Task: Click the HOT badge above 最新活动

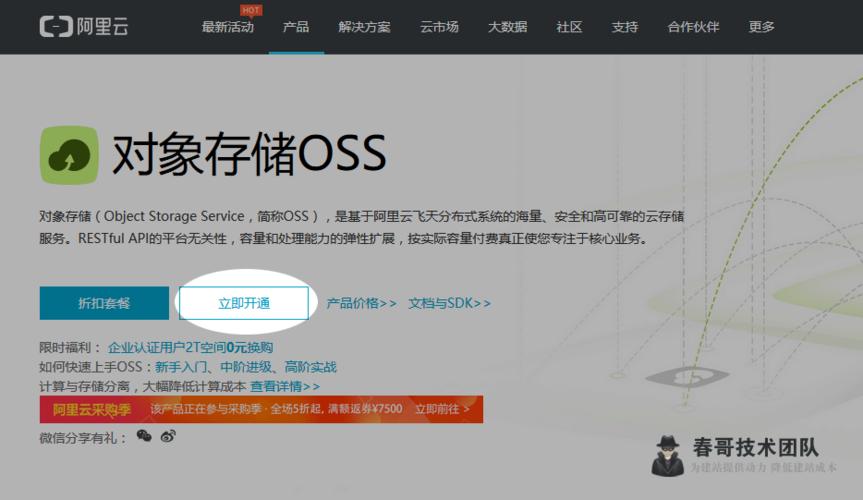Action: tap(251, 10)
